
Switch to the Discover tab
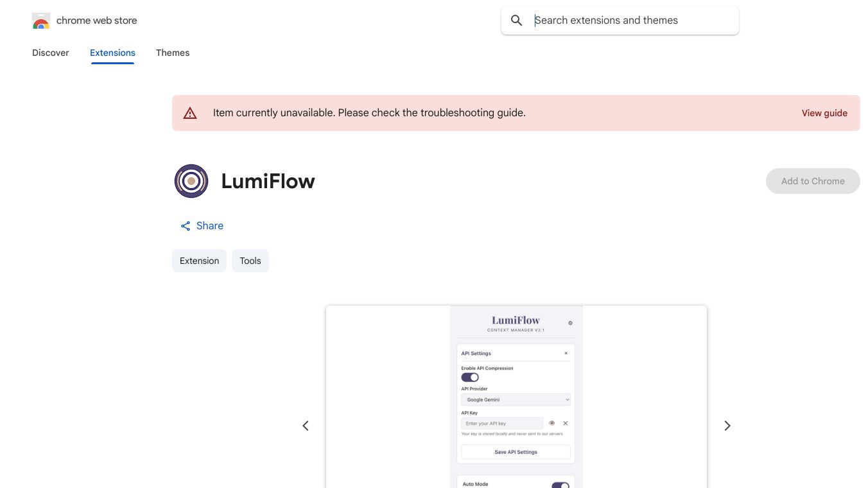(50, 53)
